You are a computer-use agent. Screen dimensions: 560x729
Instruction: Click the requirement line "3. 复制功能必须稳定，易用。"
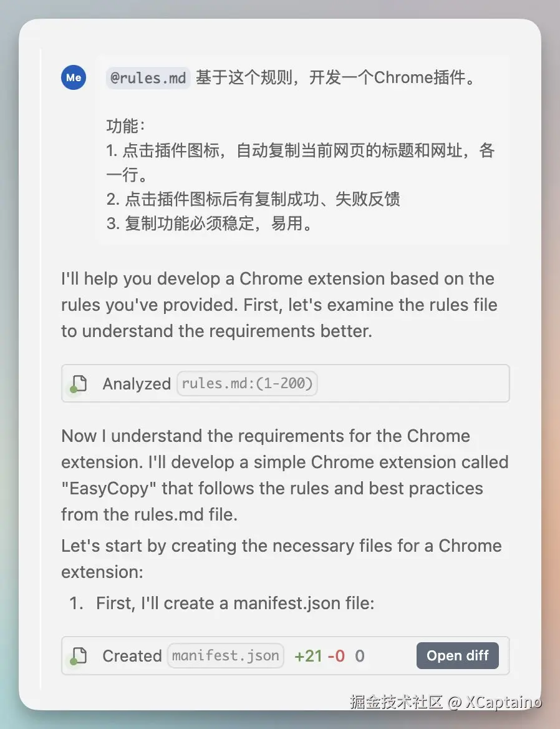[x=210, y=223]
